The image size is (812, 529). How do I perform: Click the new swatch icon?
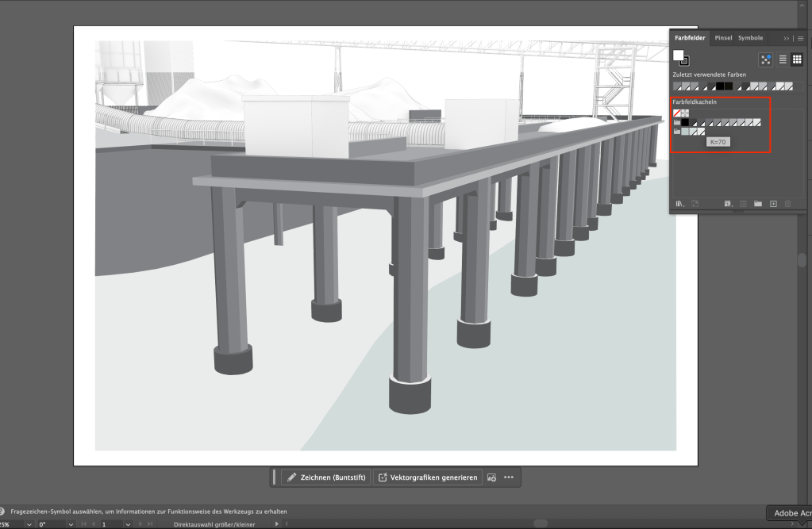click(x=773, y=204)
